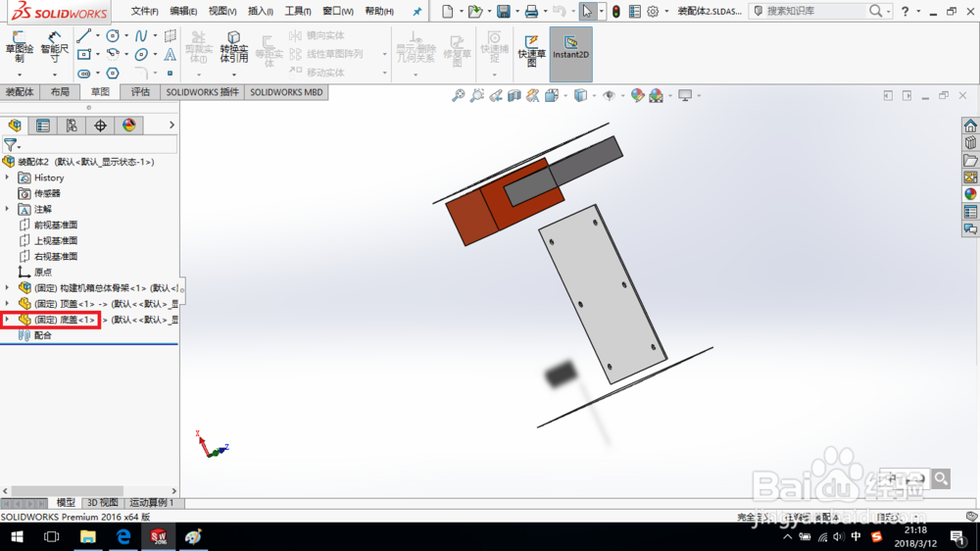This screenshot has width=980, height=551.
Task: Open the 视图(V) menu
Action: (x=222, y=11)
